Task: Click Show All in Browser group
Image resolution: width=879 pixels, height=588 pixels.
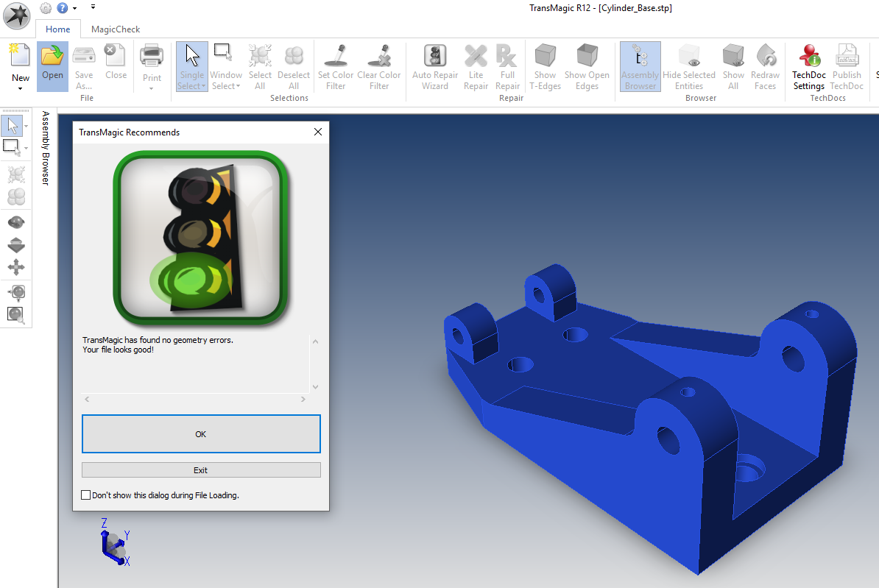Action: (x=733, y=66)
